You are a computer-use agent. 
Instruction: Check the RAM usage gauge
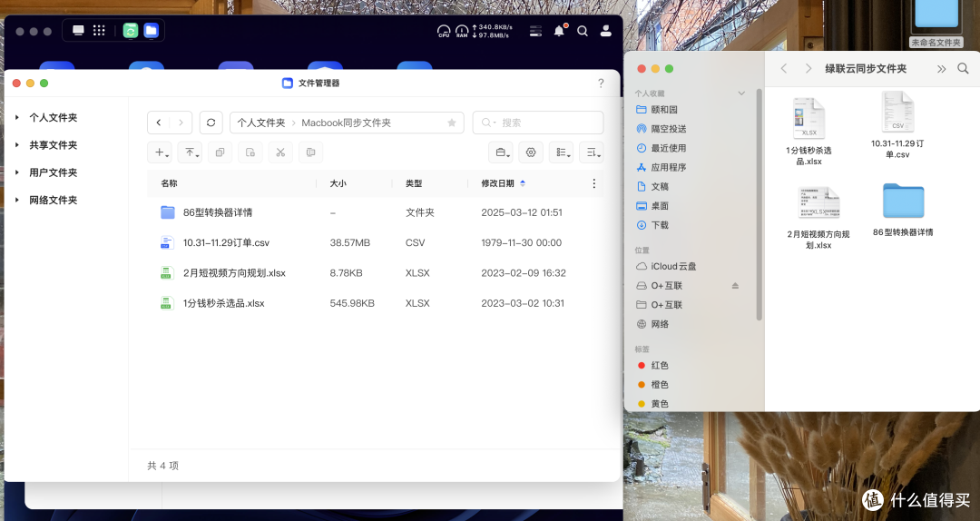(x=462, y=31)
